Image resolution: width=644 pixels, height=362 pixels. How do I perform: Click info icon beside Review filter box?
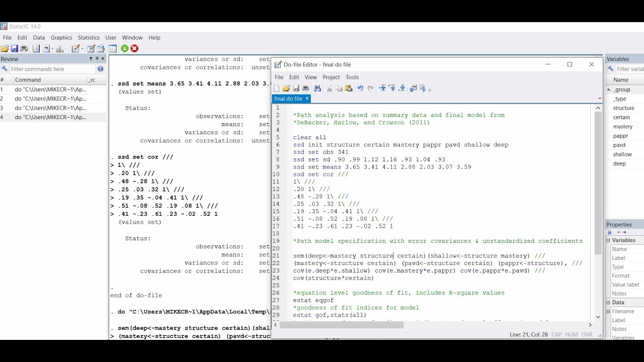[x=101, y=69]
